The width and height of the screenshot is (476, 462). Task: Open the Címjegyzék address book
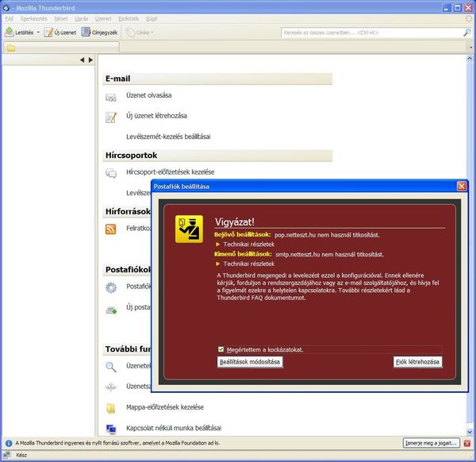click(x=86, y=33)
